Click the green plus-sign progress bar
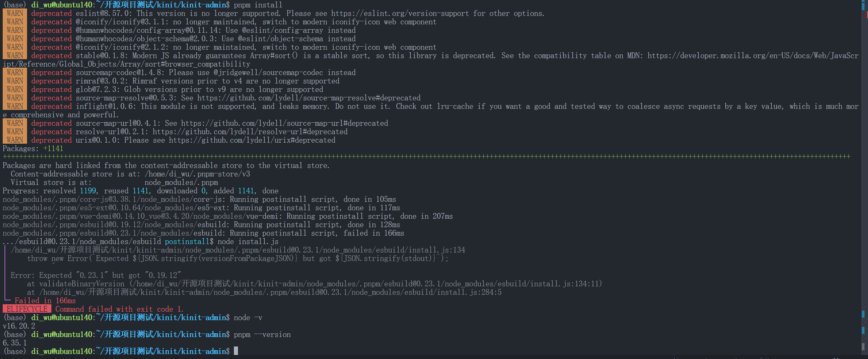 (427, 157)
